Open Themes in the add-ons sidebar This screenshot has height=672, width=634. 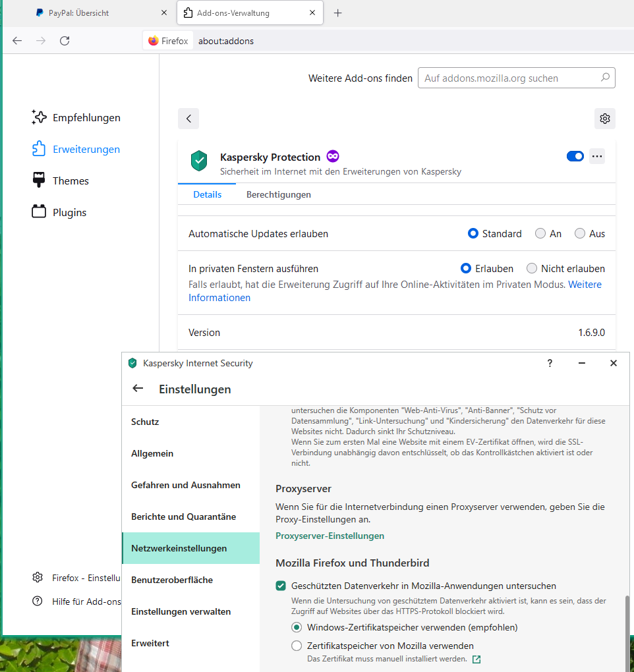[60, 181]
